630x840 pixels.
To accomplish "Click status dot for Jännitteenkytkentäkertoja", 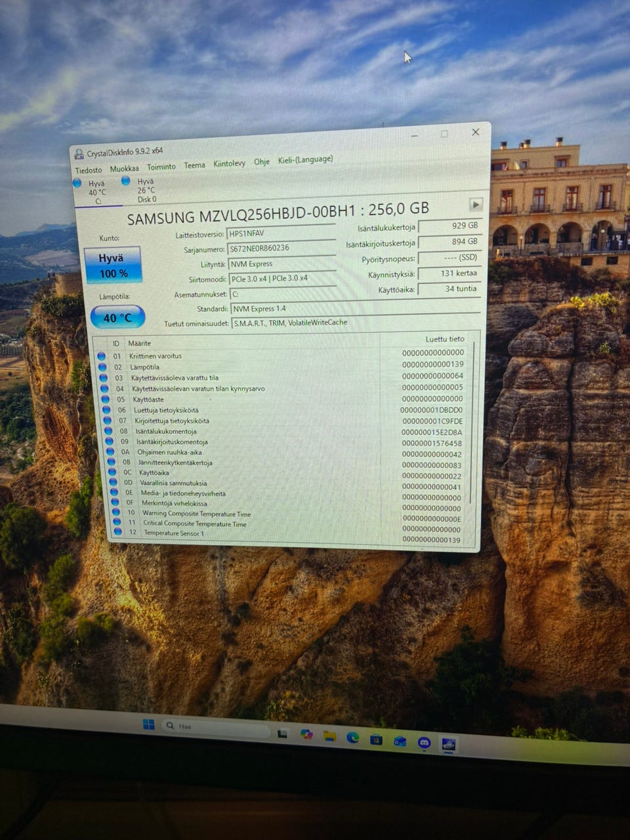I will click(111, 462).
